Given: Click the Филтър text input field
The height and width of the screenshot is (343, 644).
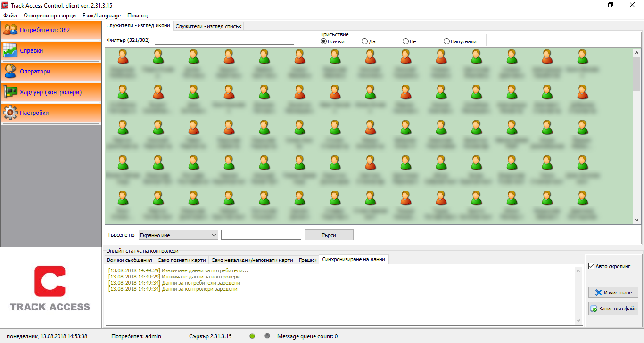Looking at the screenshot, I should (x=224, y=40).
